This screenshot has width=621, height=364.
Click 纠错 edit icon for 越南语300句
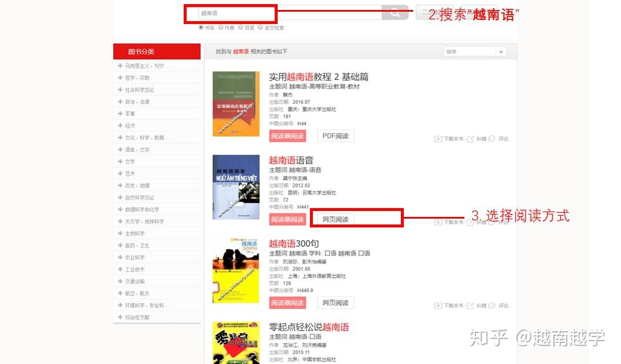pos(471,306)
